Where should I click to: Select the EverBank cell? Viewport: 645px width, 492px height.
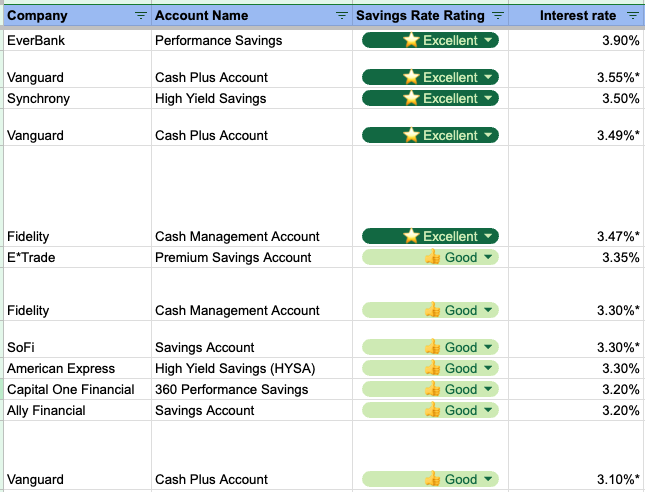[77, 40]
